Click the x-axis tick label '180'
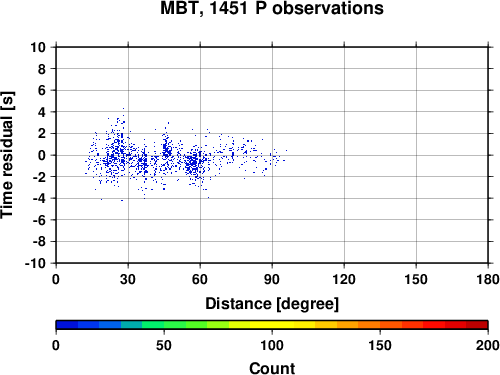 point(488,279)
